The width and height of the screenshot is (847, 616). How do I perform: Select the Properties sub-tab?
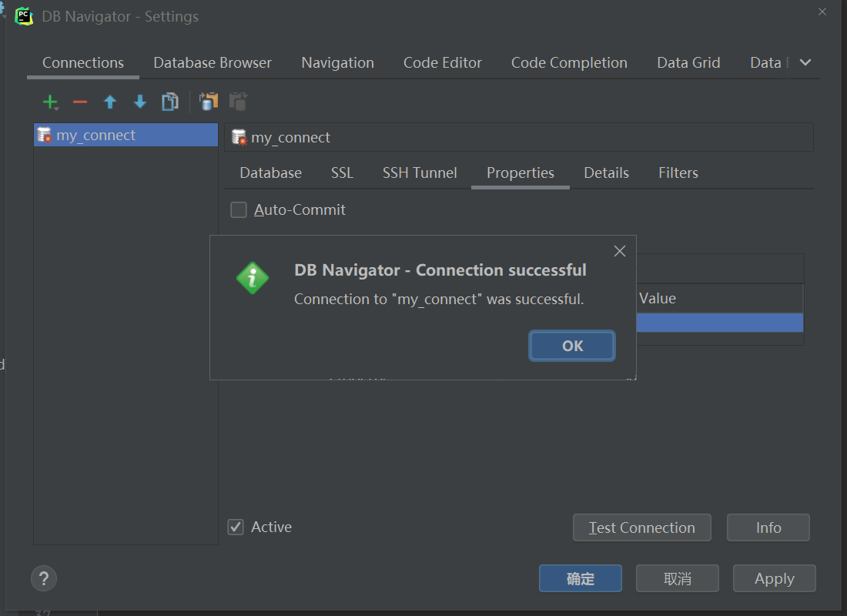pyautogui.click(x=521, y=173)
